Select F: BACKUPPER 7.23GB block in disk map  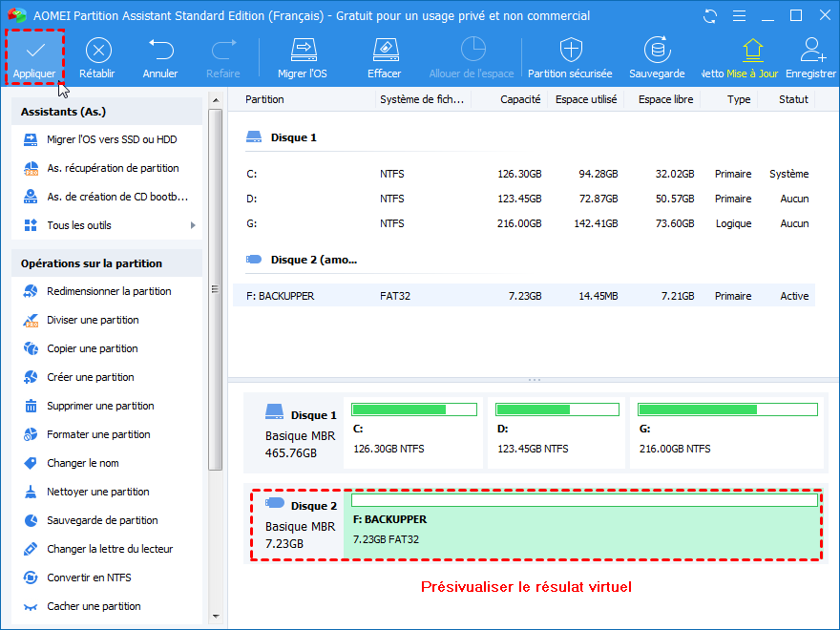581,525
